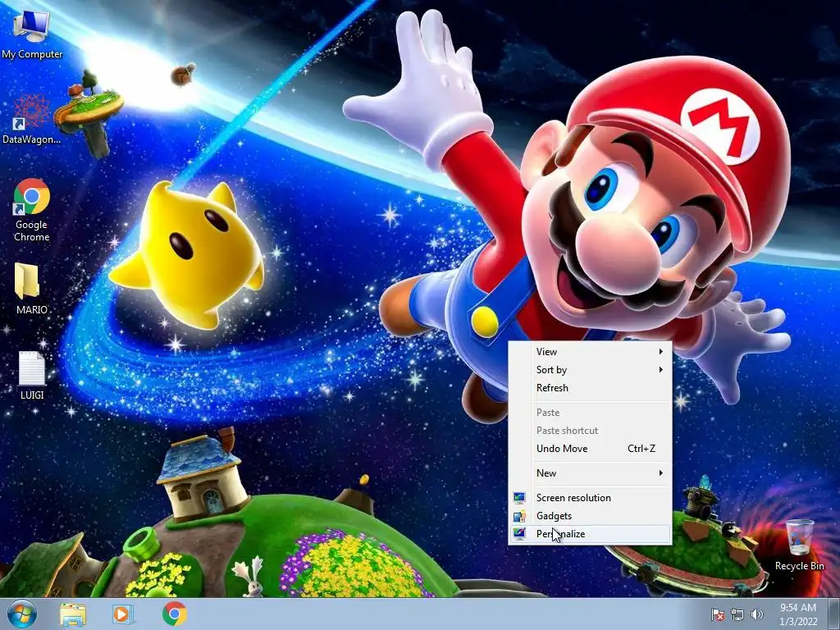Click the Show desktop button
Image resolution: width=840 pixels, height=630 pixels.
point(834,614)
